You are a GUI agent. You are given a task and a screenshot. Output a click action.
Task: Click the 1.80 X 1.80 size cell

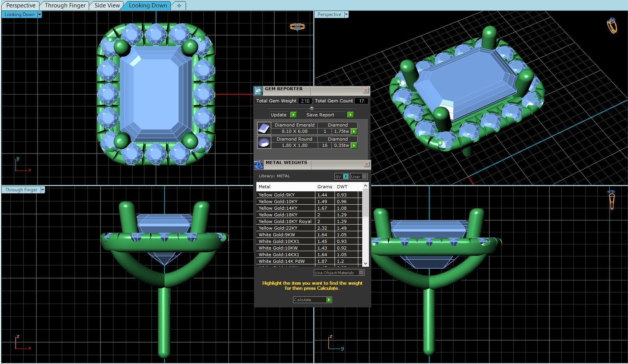tap(294, 146)
